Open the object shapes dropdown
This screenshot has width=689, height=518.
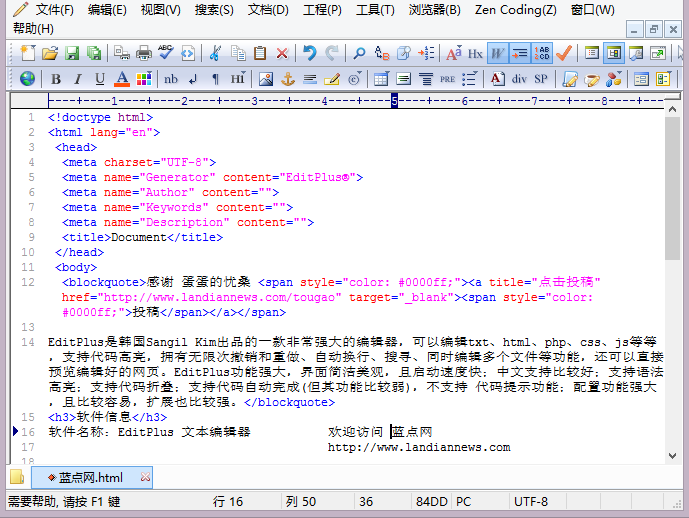pyautogui.click(x=613, y=79)
